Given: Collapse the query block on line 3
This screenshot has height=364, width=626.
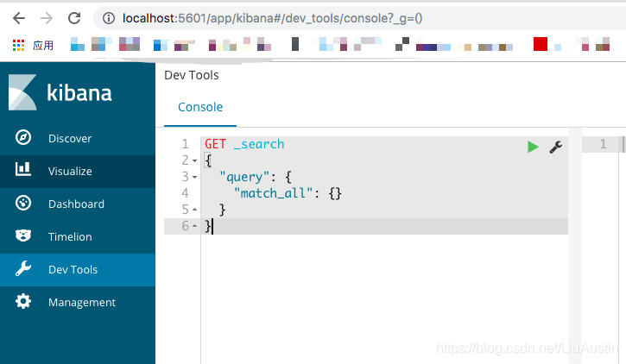Looking at the screenshot, I should pyautogui.click(x=195, y=177).
